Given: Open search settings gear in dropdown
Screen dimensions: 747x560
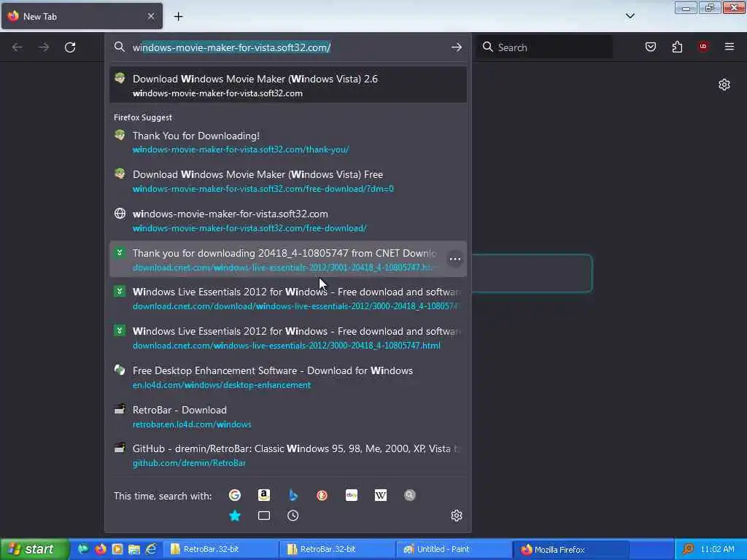Looking at the screenshot, I should click(457, 516).
